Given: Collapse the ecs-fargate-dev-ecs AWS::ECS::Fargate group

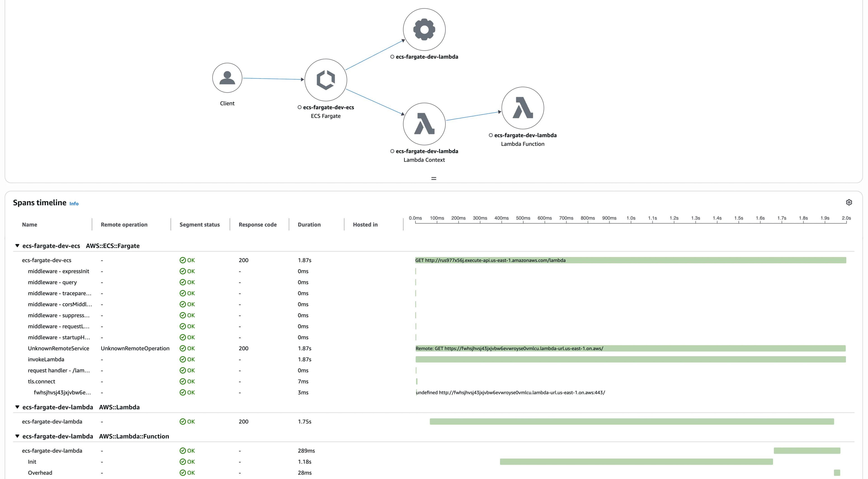Looking at the screenshot, I should tap(17, 246).
